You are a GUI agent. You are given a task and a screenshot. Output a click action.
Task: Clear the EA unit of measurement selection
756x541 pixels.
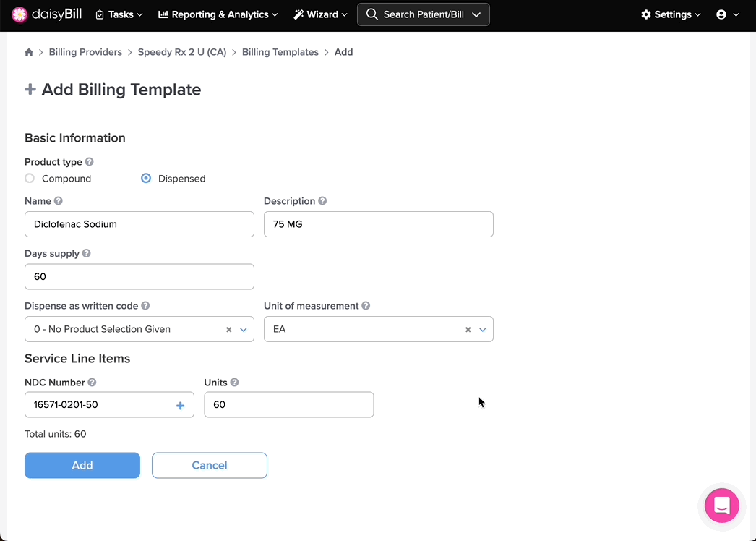click(x=468, y=330)
